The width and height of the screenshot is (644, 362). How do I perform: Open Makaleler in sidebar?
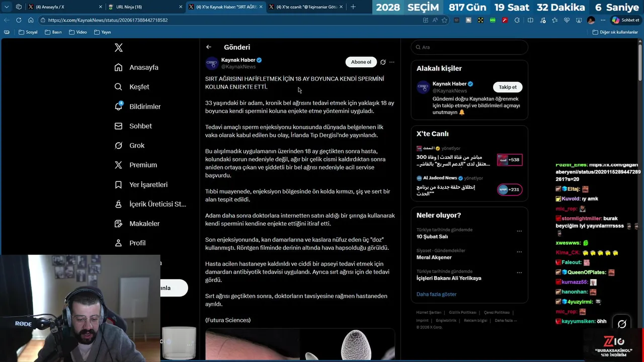[x=137, y=224]
